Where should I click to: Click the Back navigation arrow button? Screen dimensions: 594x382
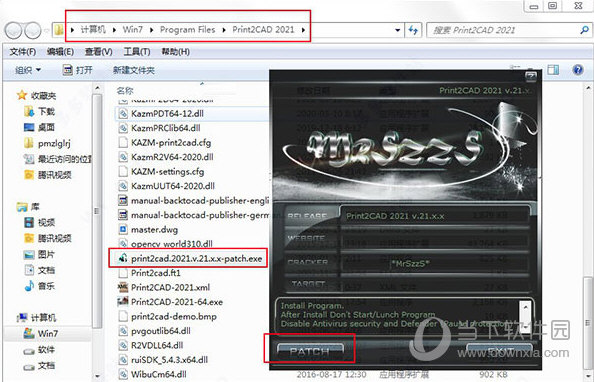click(x=13, y=30)
